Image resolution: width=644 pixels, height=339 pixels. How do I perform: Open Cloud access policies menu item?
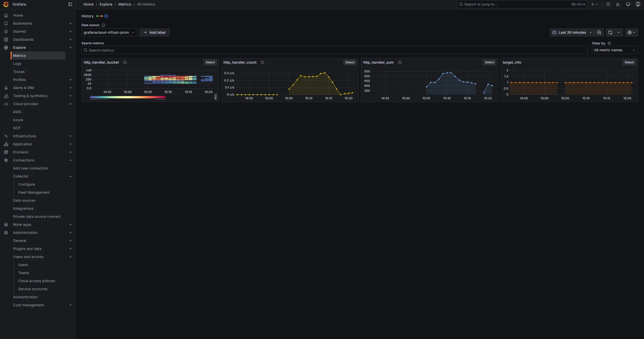tap(36, 281)
